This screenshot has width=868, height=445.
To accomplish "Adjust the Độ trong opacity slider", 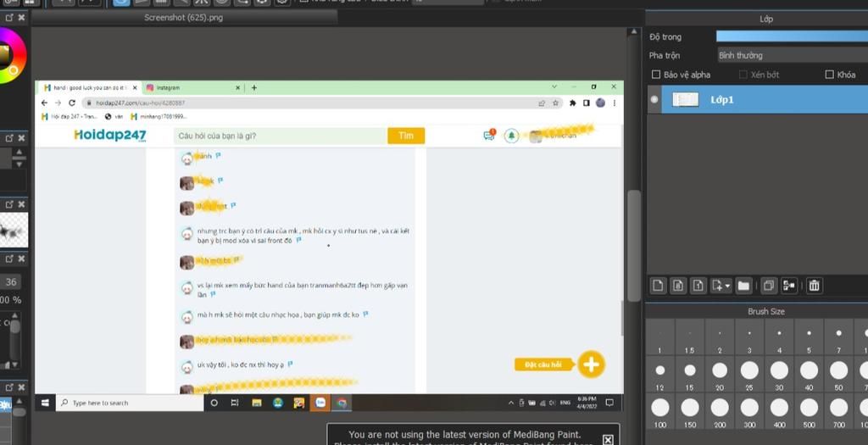I will click(x=793, y=36).
